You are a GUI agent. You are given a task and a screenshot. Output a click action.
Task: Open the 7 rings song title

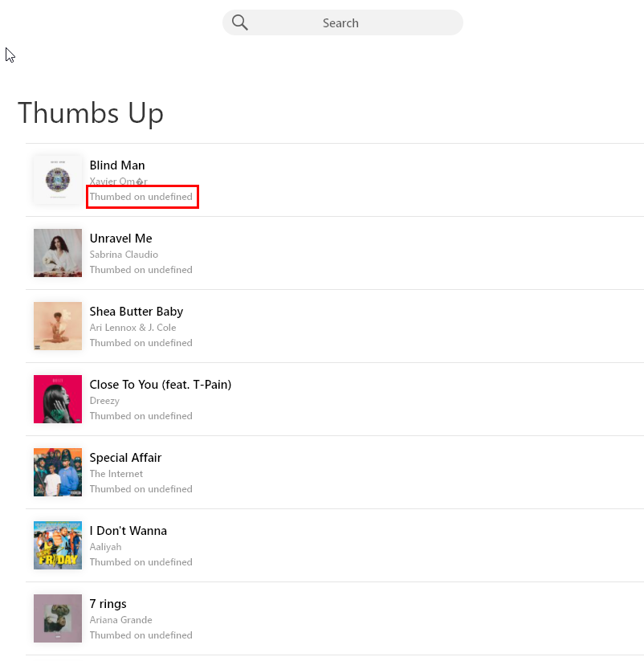(108, 604)
